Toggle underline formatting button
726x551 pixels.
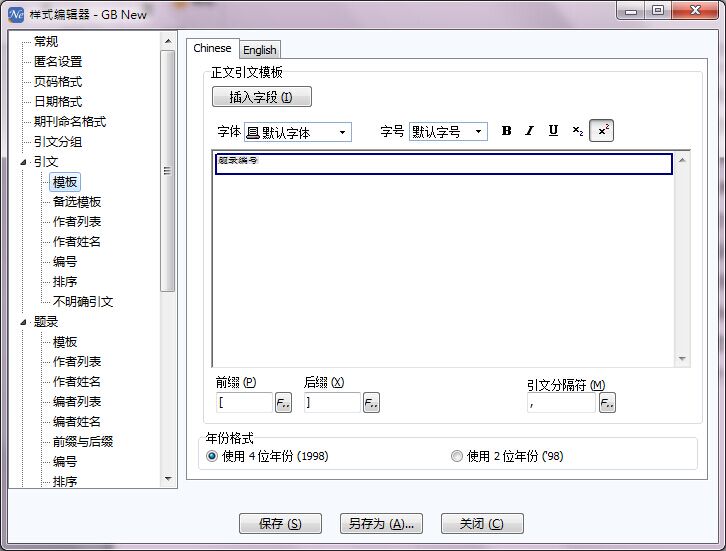pyautogui.click(x=553, y=131)
